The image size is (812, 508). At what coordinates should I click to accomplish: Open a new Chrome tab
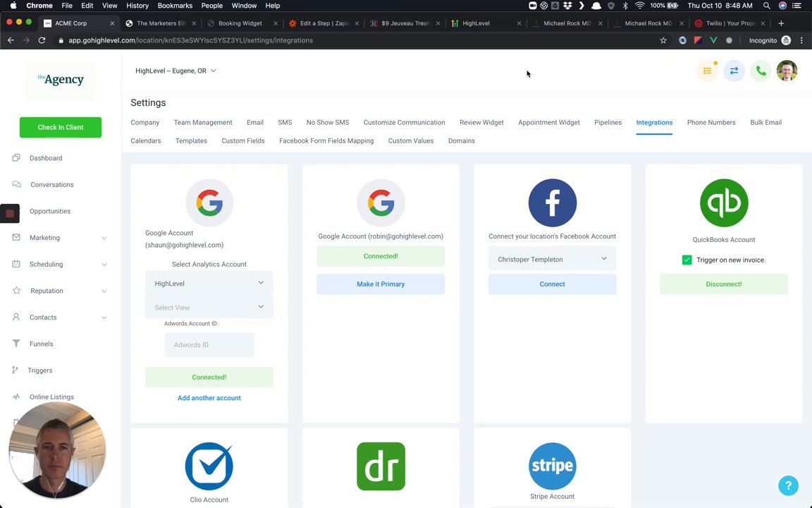(781, 23)
